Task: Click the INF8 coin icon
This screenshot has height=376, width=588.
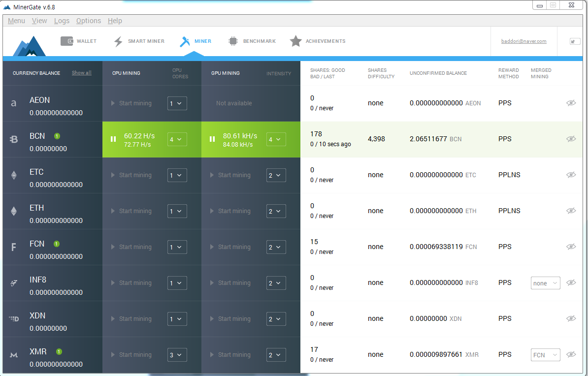Action: (13, 283)
